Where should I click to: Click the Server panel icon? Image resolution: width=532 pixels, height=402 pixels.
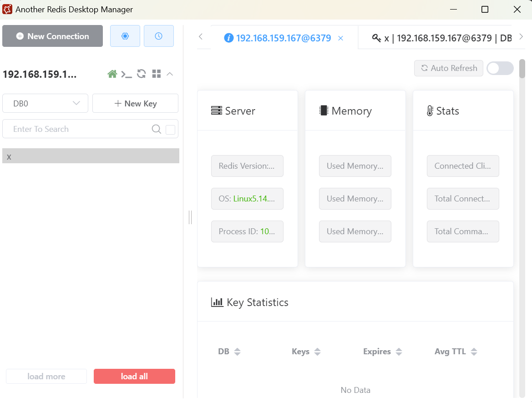tap(217, 111)
